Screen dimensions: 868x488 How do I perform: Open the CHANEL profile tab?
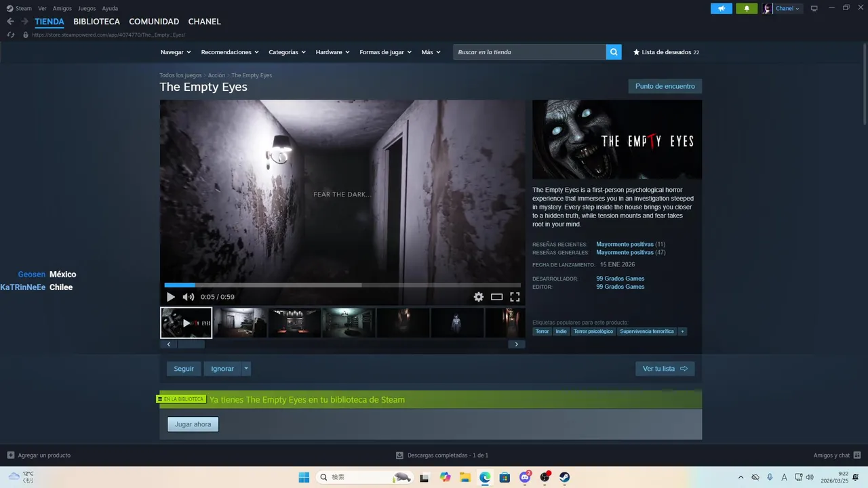pyautogui.click(x=204, y=22)
